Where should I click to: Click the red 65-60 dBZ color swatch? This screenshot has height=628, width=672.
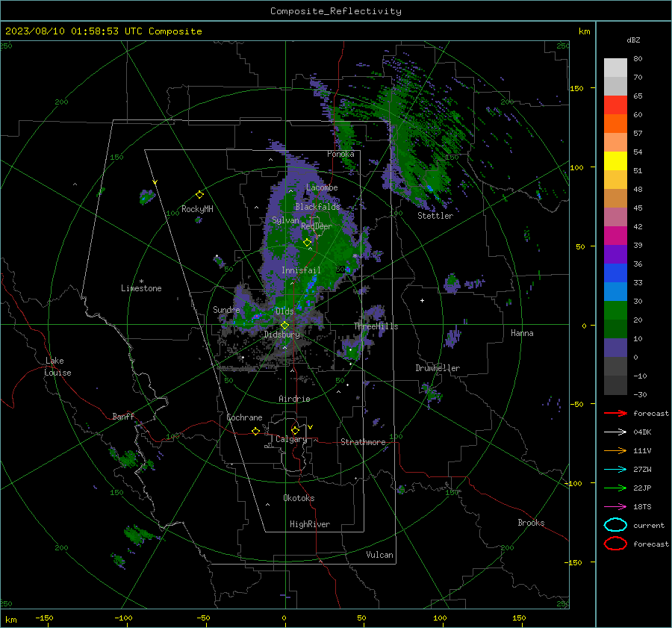pyautogui.click(x=615, y=105)
